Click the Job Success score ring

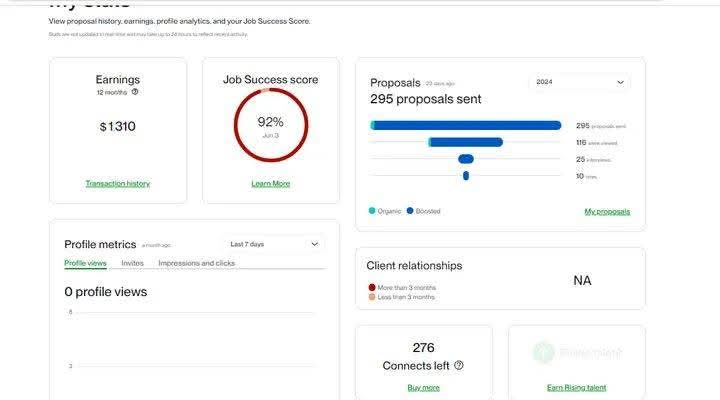point(270,125)
